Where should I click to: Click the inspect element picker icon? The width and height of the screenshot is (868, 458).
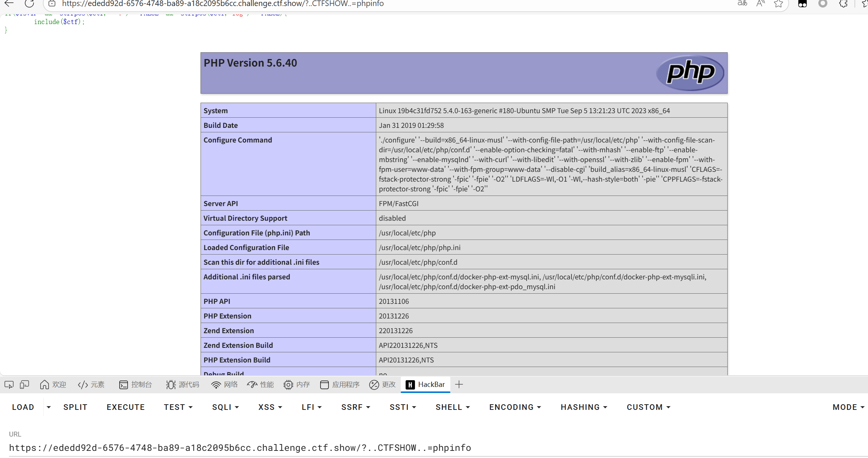pos(9,385)
